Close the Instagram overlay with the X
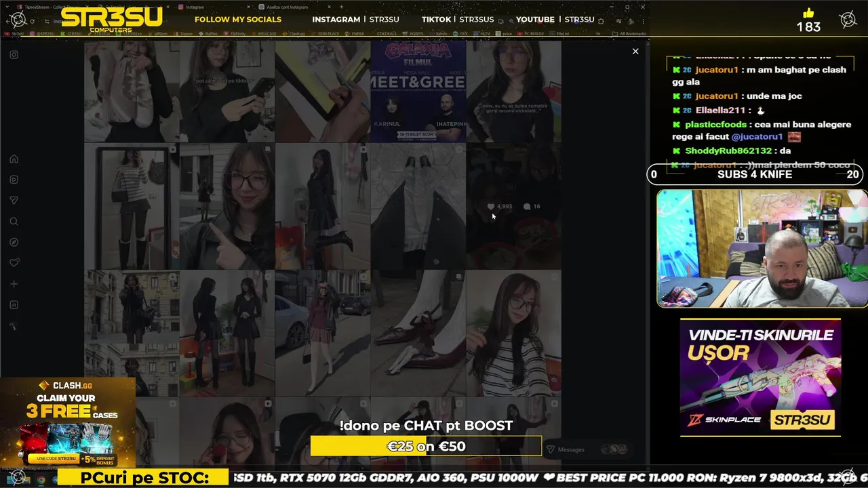868x488 pixels. point(635,52)
